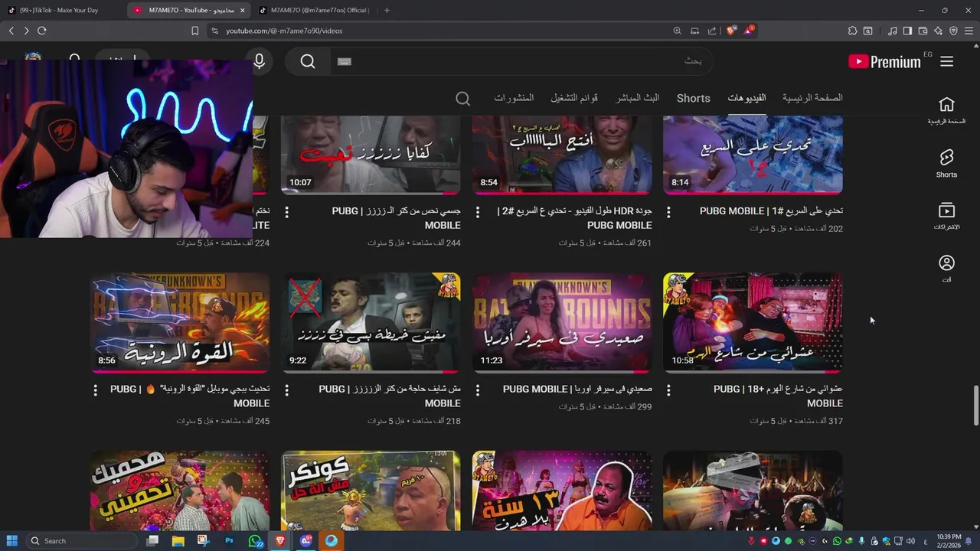Open title تحديث ببجي موبايل القوة الرونية
Screen dimensions: 980x551
point(190,396)
